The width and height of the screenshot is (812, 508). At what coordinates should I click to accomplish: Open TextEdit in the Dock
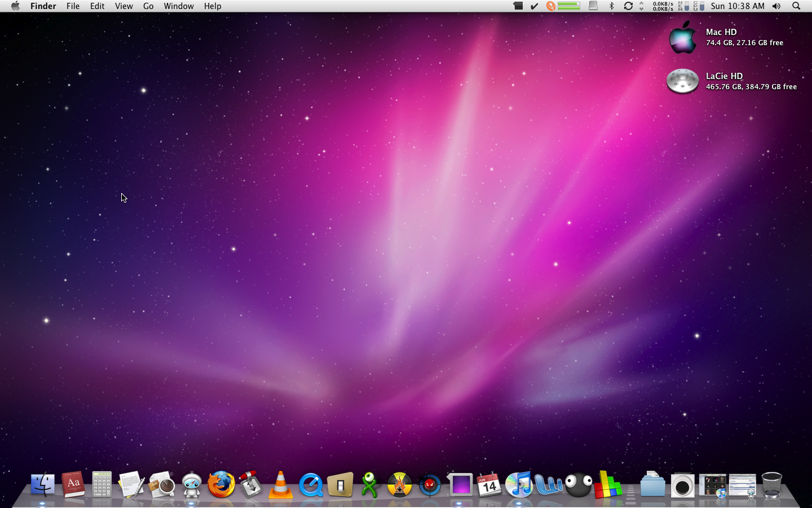[x=131, y=485]
